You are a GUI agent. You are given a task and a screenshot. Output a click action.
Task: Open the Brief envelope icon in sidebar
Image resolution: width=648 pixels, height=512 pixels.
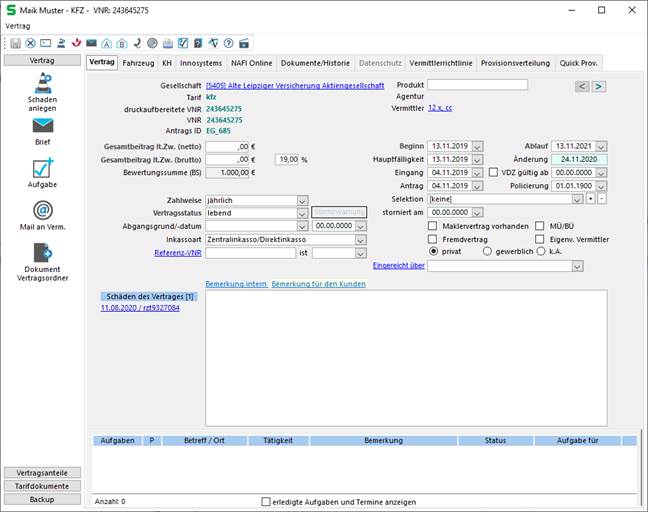(42, 126)
